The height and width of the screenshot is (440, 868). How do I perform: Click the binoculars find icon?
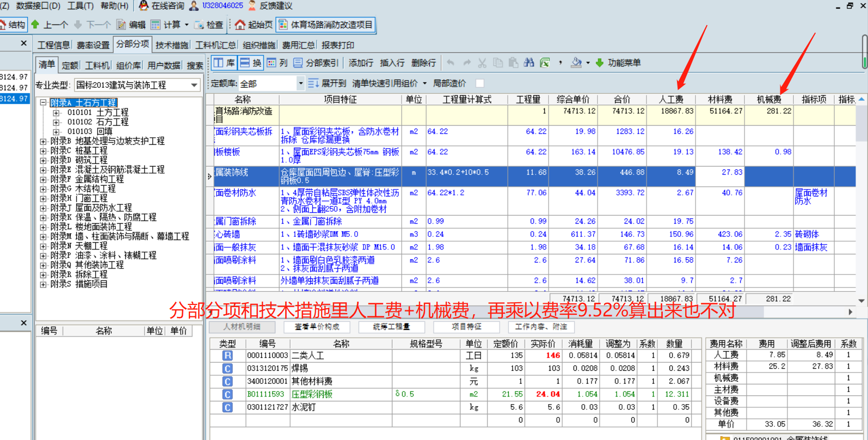pos(529,63)
